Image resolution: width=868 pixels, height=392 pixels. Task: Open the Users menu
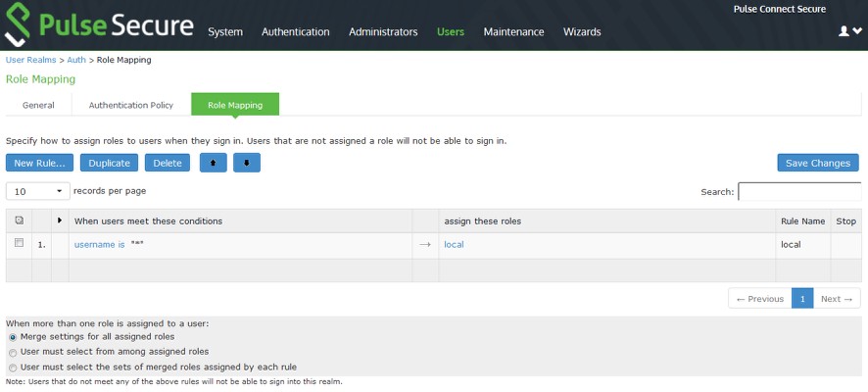(450, 31)
